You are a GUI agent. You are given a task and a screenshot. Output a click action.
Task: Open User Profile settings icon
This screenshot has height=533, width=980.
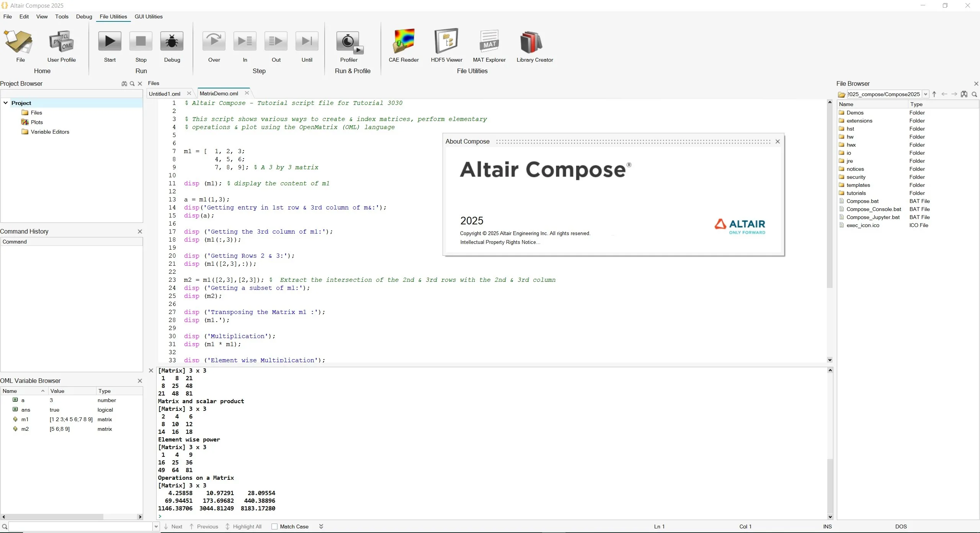61,42
